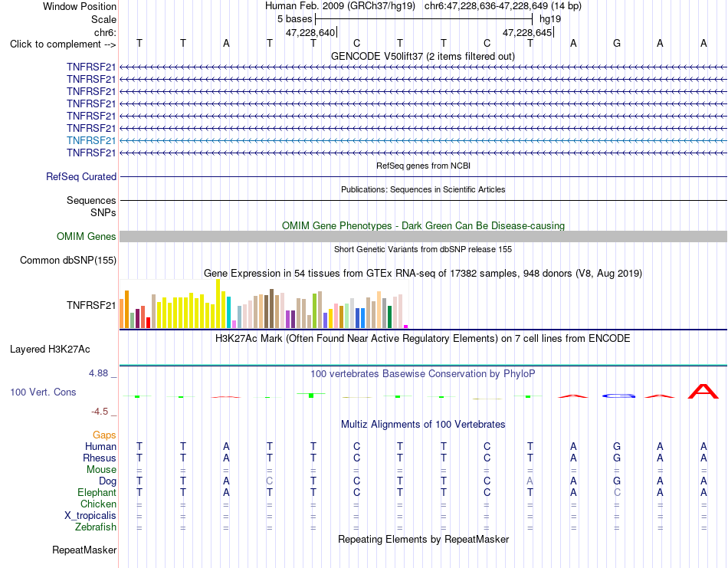
Task: Click the G base in the Human alignment row
Action: tap(617, 446)
